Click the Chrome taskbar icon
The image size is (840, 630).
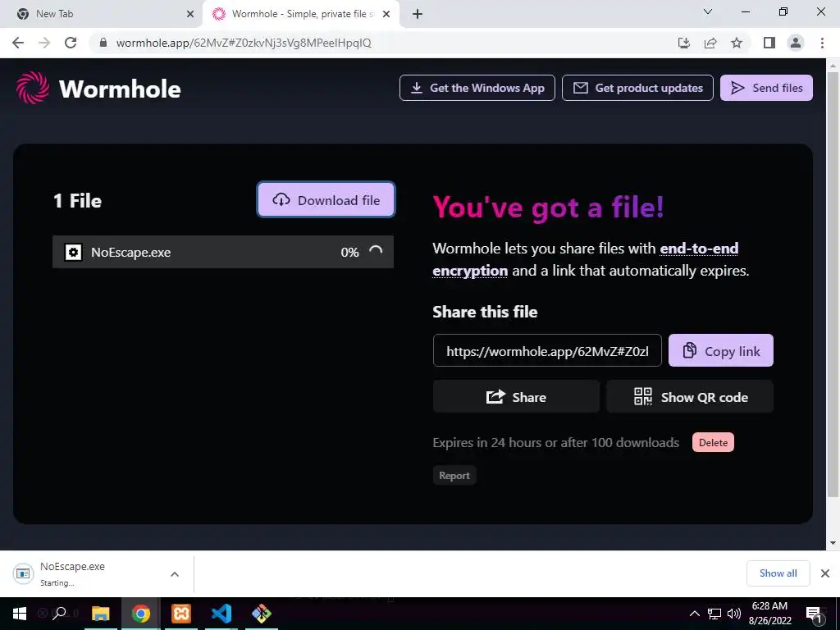click(141, 614)
